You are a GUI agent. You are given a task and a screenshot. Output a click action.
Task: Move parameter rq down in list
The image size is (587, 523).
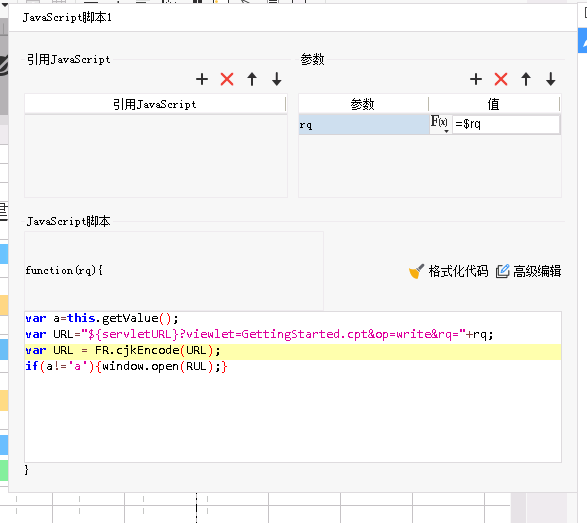click(551, 79)
